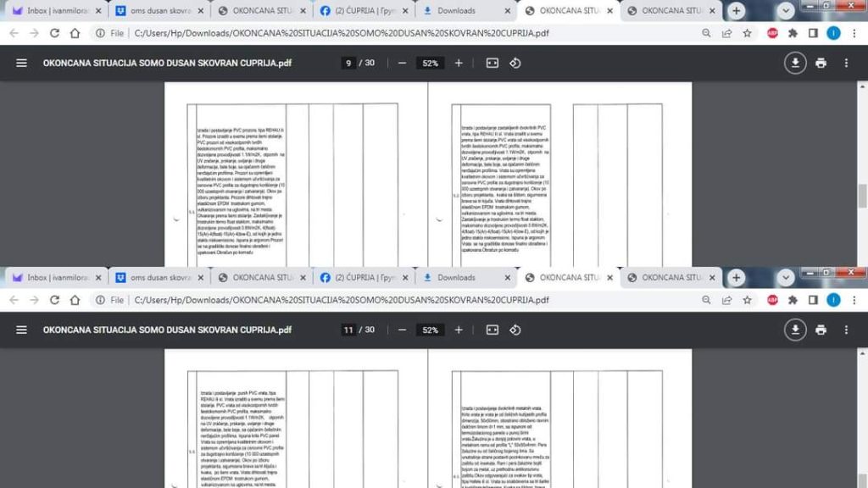Open the tab search dropdown in the upper browser window
Viewport: 868px width, 488px height.
point(786,11)
